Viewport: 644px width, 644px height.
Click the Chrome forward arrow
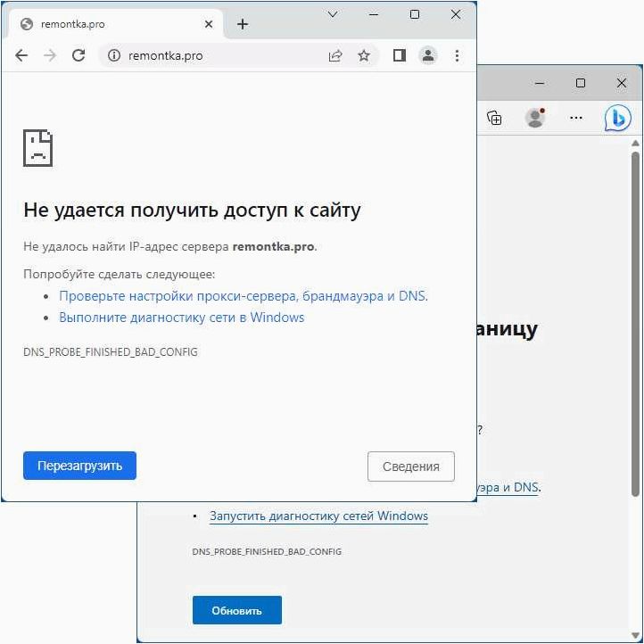point(50,55)
